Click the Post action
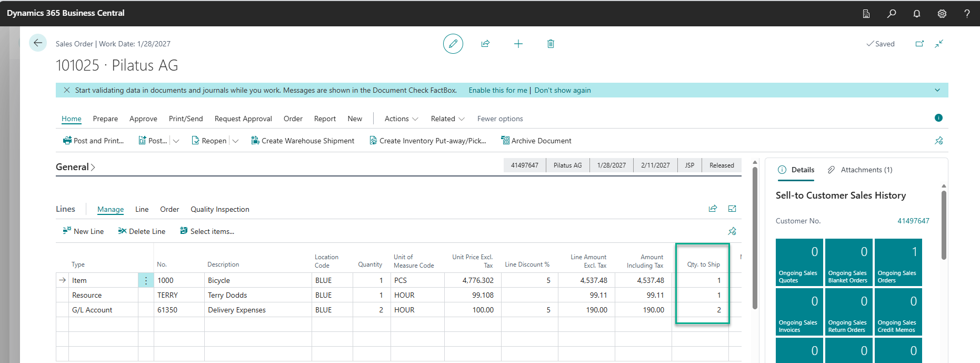Screen dimensions: 980x363 point(153,141)
